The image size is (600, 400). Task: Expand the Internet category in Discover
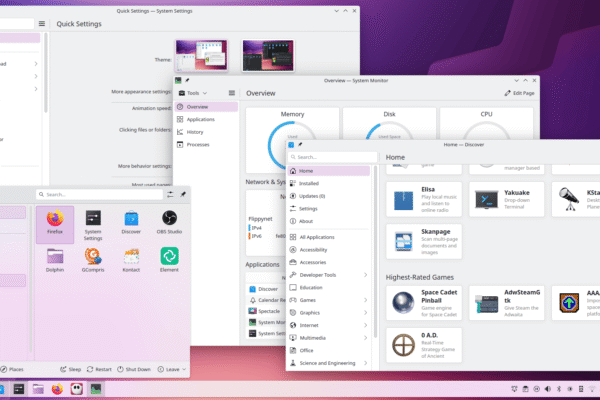[365, 325]
